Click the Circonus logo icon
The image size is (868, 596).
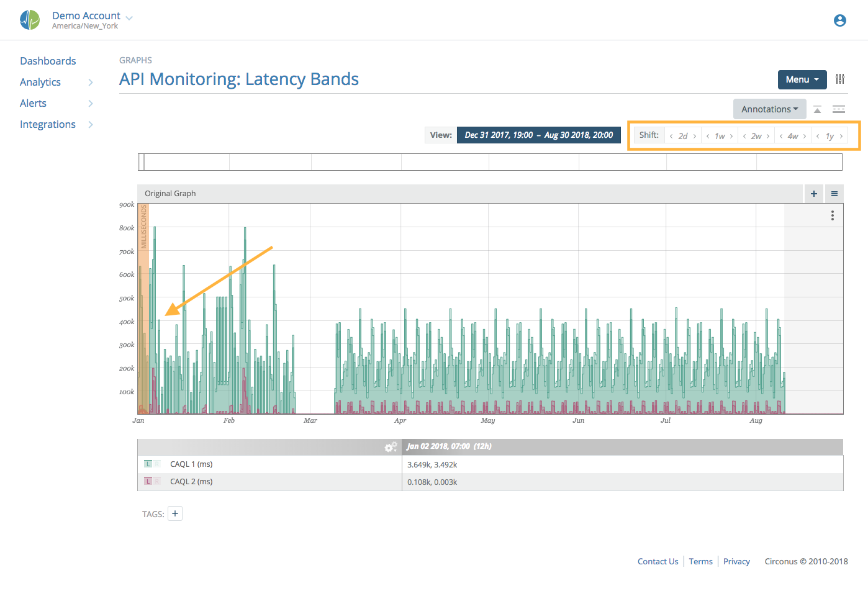coord(30,20)
